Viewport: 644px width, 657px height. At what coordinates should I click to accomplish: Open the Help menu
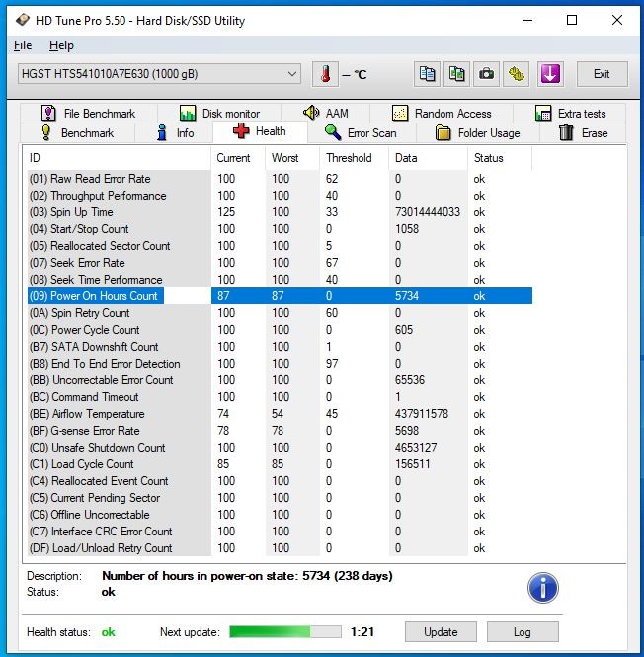coord(61,45)
